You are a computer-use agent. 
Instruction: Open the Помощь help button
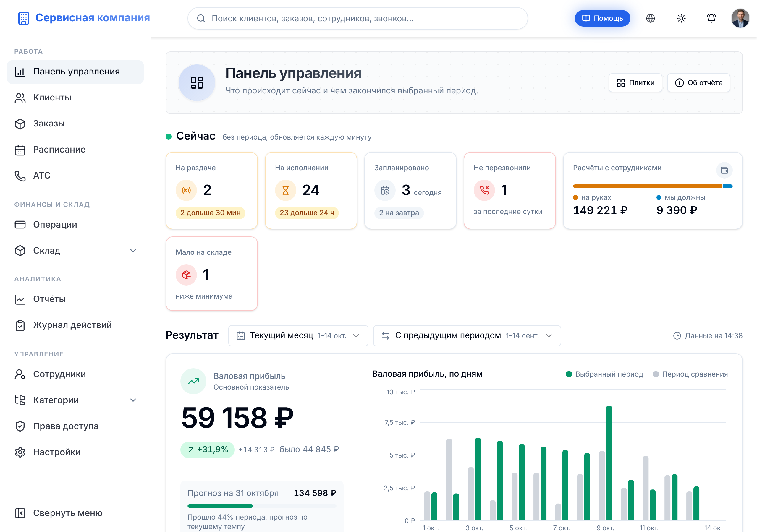(602, 18)
